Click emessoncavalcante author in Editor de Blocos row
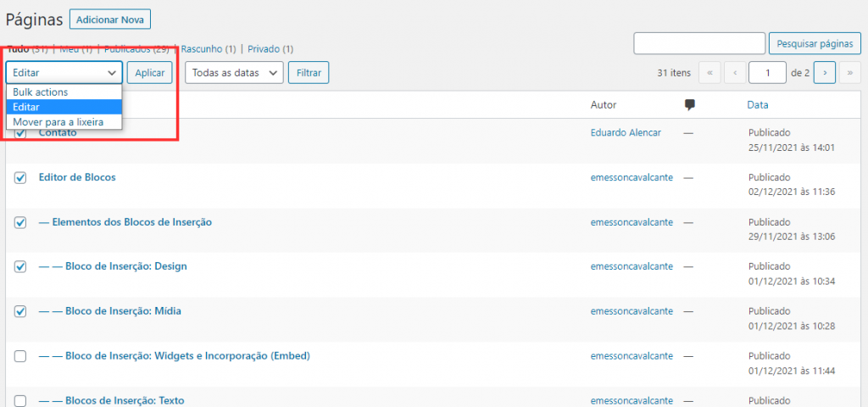The image size is (868, 407). (632, 177)
